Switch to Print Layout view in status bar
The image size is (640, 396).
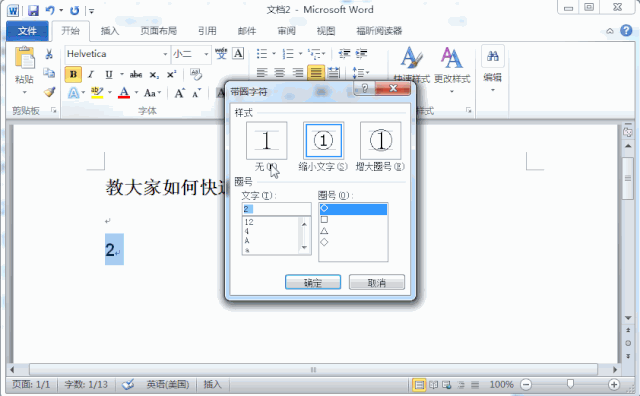419,385
